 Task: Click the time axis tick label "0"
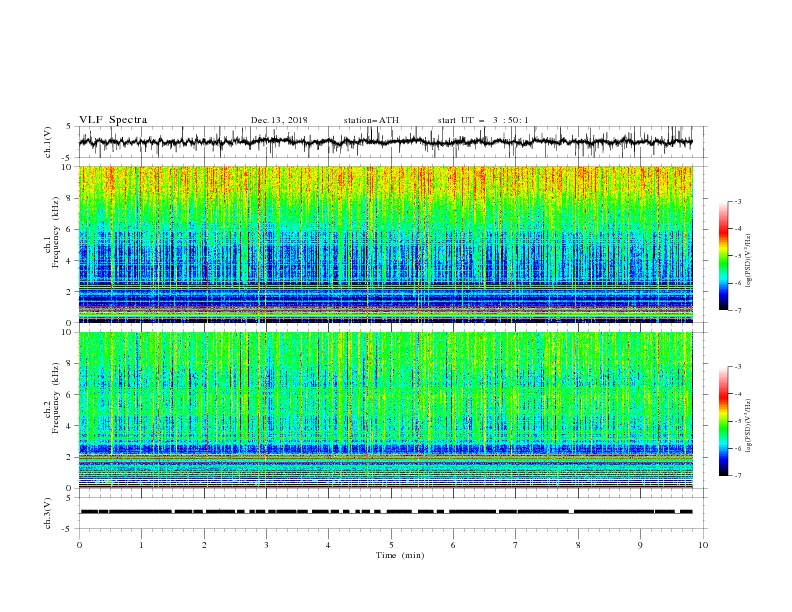tap(79, 545)
